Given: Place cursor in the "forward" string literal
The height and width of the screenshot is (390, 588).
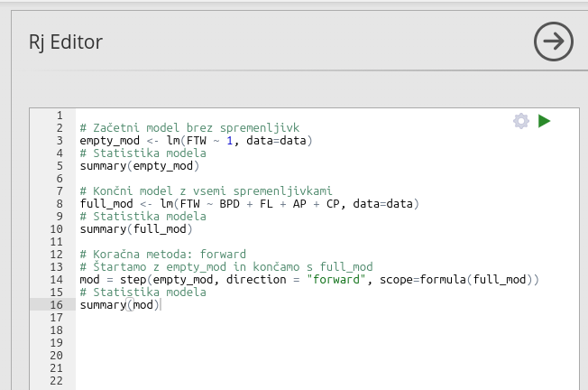Looking at the screenshot, I should tap(336, 279).
